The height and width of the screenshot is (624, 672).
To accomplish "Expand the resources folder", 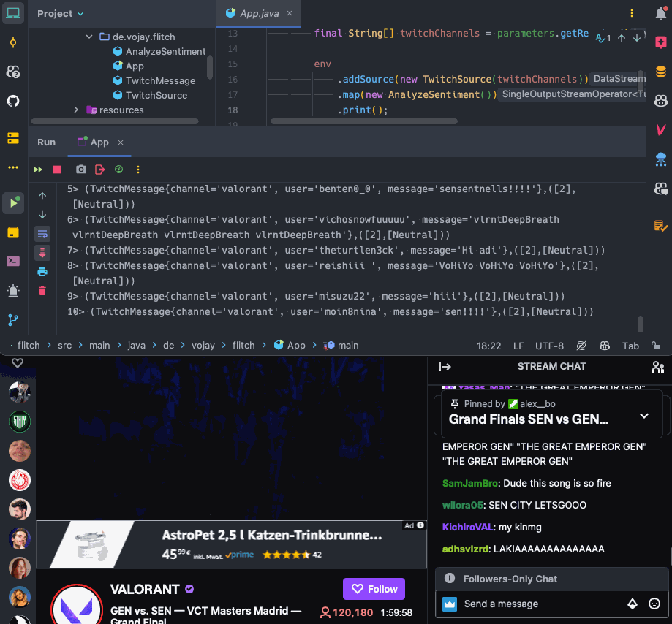I will point(76,110).
